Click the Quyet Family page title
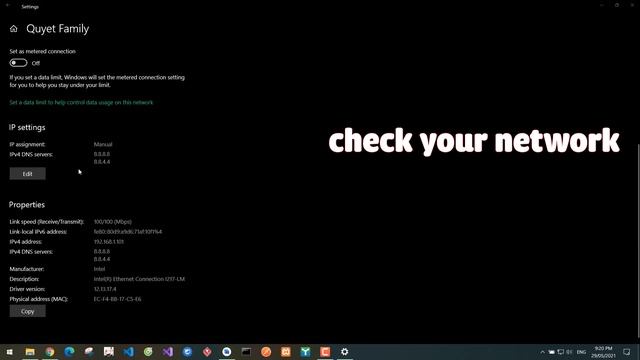 [58, 29]
